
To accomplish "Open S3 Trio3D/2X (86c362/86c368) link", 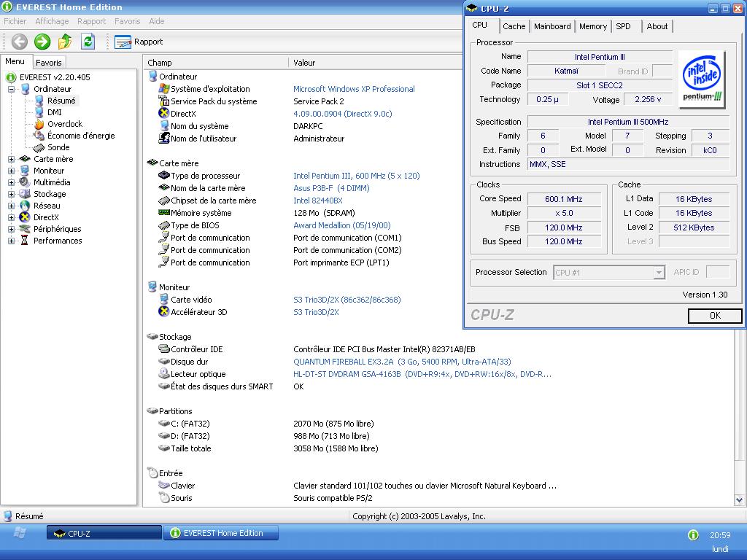I will pos(347,300).
